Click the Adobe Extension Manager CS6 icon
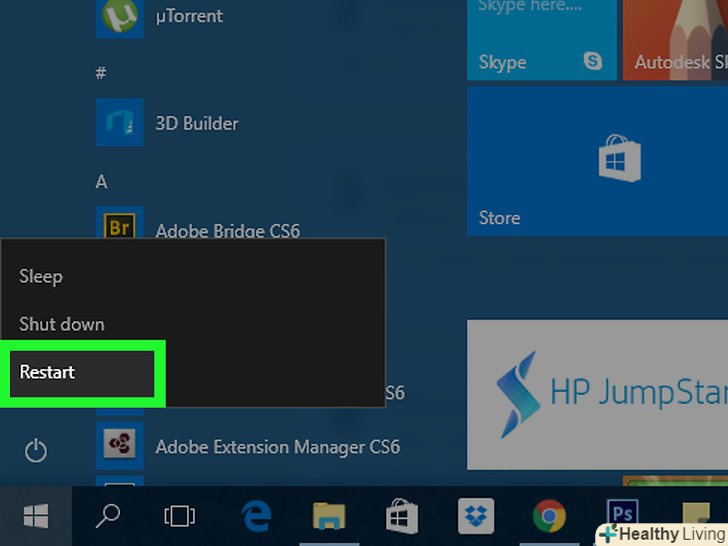The width and height of the screenshot is (728, 546). [x=120, y=446]
